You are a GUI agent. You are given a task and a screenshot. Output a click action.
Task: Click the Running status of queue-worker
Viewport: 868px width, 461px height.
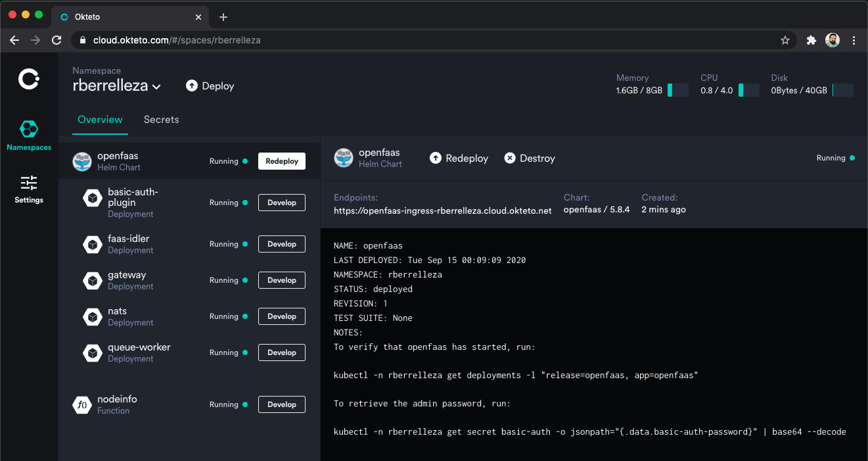click(228, 352)
